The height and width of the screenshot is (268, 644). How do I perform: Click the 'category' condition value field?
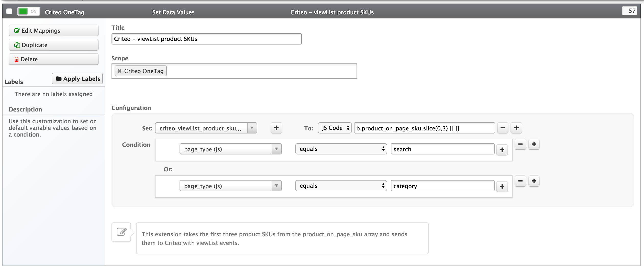(x=442, y=186)
